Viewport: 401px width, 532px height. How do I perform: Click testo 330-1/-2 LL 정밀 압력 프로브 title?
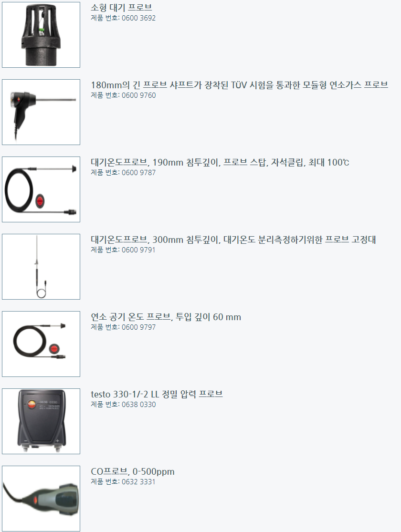[x=157, y=394]
